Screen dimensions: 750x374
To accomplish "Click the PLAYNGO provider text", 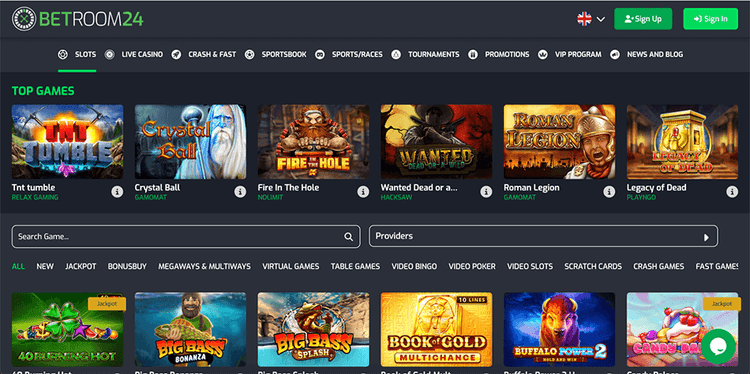I will tap(640, 197).
